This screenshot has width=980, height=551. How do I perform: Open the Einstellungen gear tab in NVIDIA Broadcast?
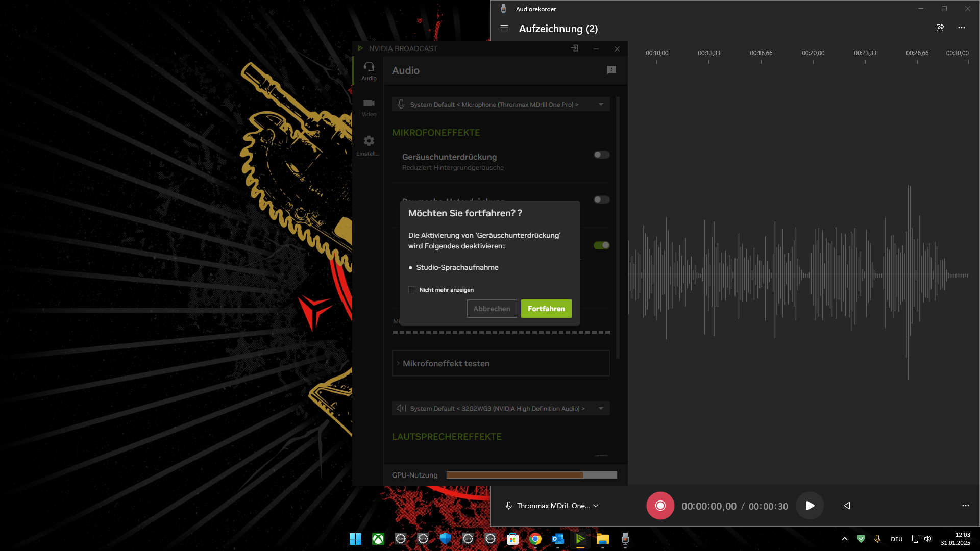pyautogui.click(x=369, y=145)
